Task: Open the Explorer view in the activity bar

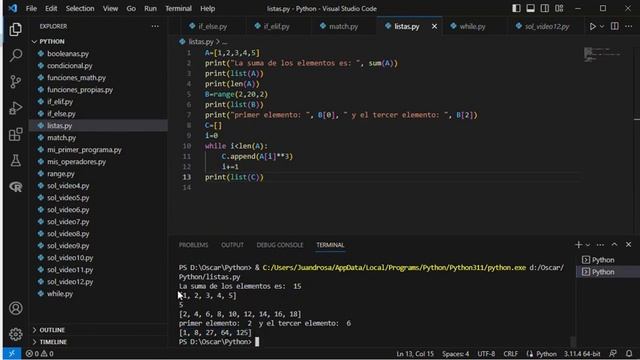Action: 16,29
